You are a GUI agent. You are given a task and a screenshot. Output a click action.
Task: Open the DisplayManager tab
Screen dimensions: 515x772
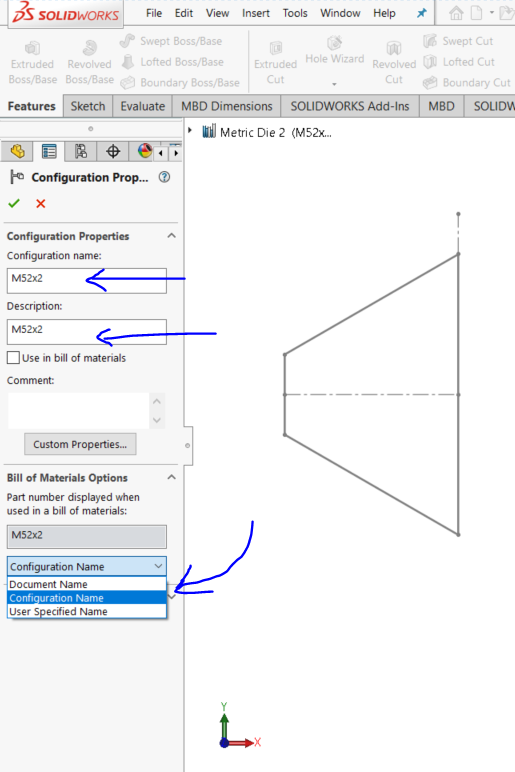point(144,152)
